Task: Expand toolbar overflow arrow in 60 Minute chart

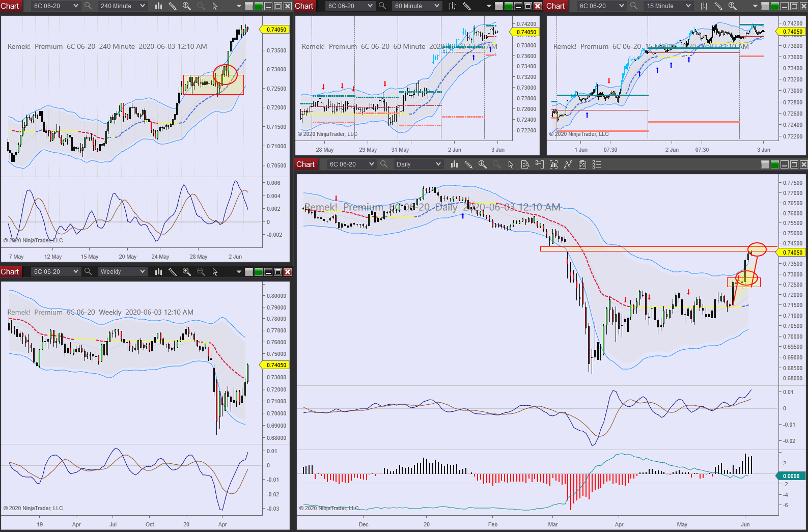Action: pos(489,6)
